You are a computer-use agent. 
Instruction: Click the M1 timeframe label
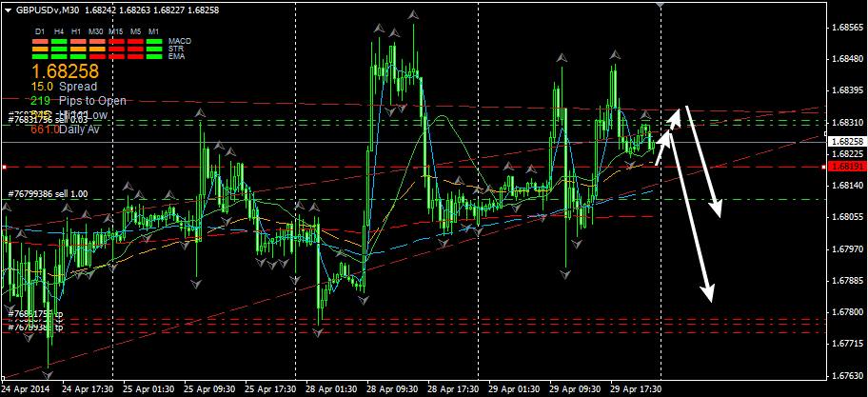154,32
